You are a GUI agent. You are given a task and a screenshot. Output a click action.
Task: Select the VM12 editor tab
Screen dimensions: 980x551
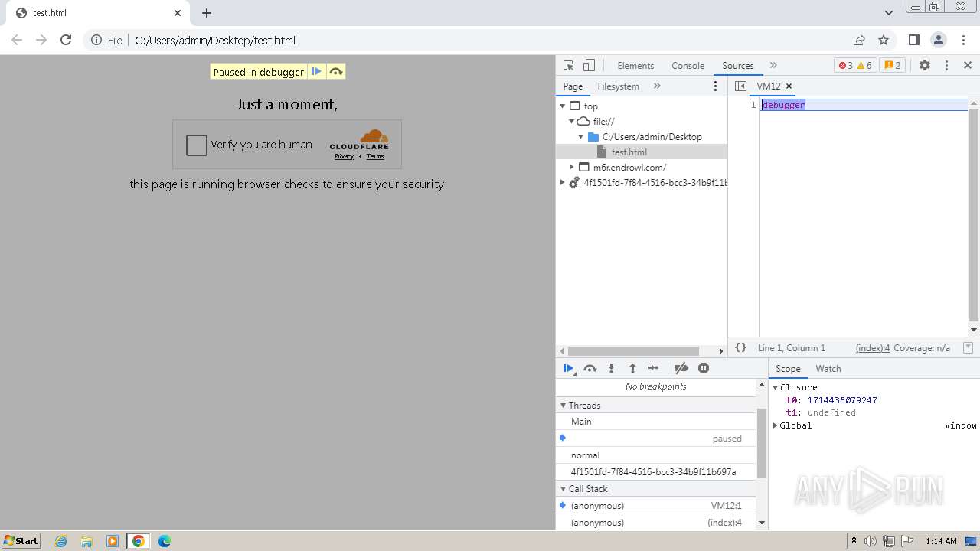[769, 86]
